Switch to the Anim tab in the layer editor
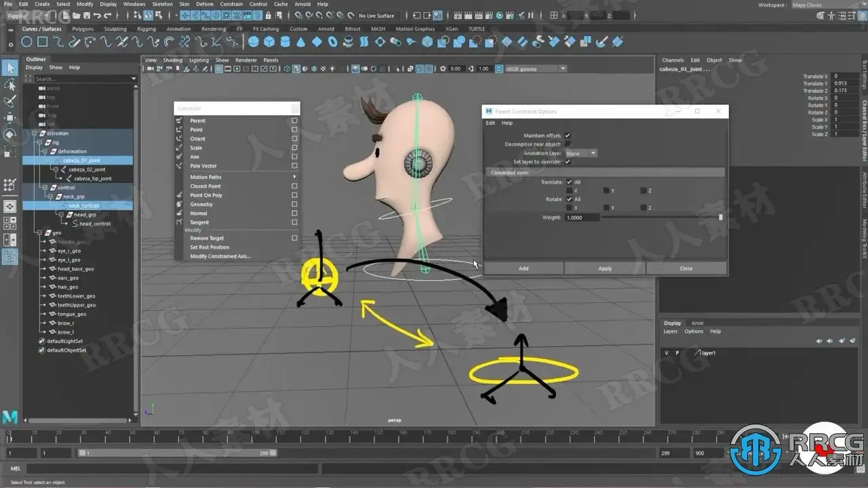 point(697,323)
